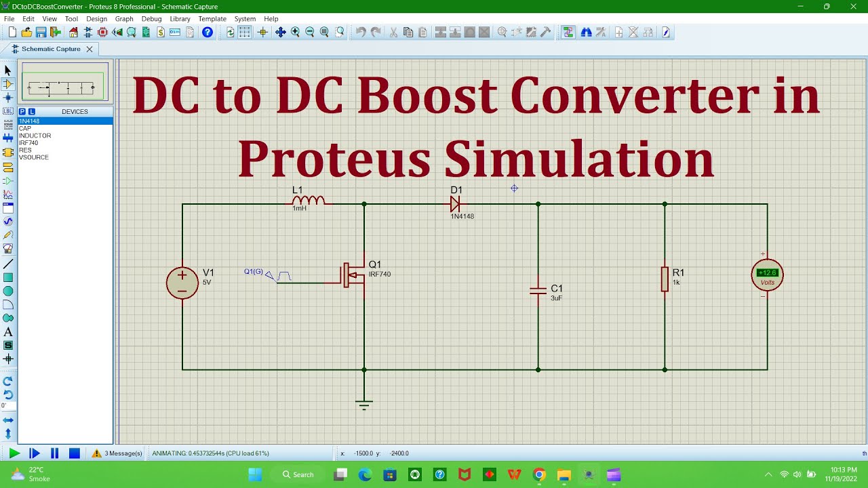This screenshot has width=868, height=488.
Task: Open the Design menu
Action: 96,19
